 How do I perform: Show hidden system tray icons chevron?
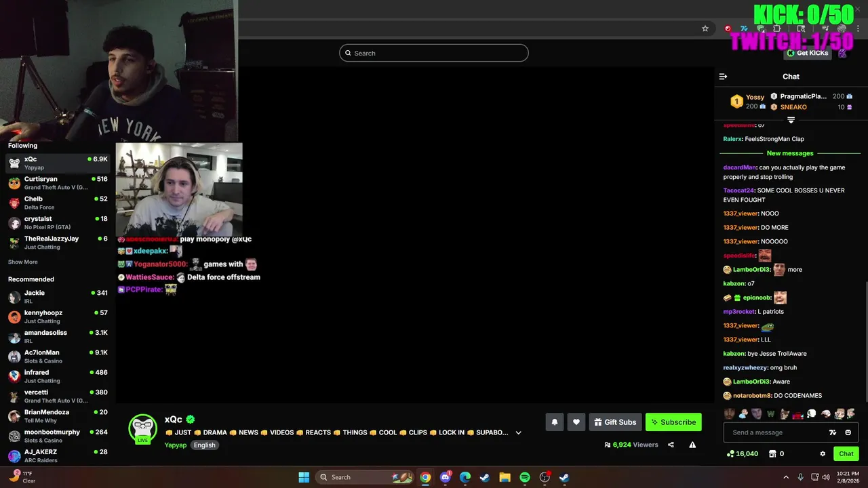(x=786, y=477)
